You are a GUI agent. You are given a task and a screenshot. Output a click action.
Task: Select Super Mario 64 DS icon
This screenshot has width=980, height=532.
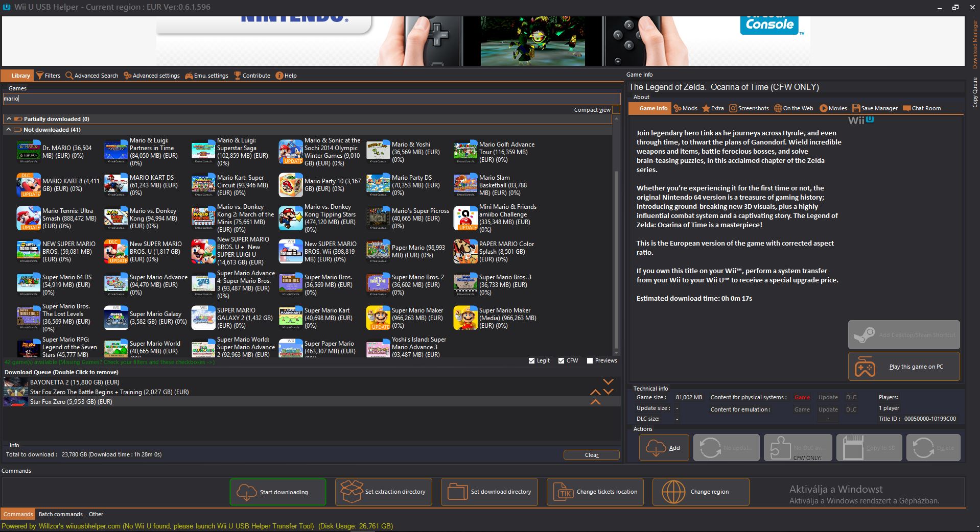click(x=29, y=284)
